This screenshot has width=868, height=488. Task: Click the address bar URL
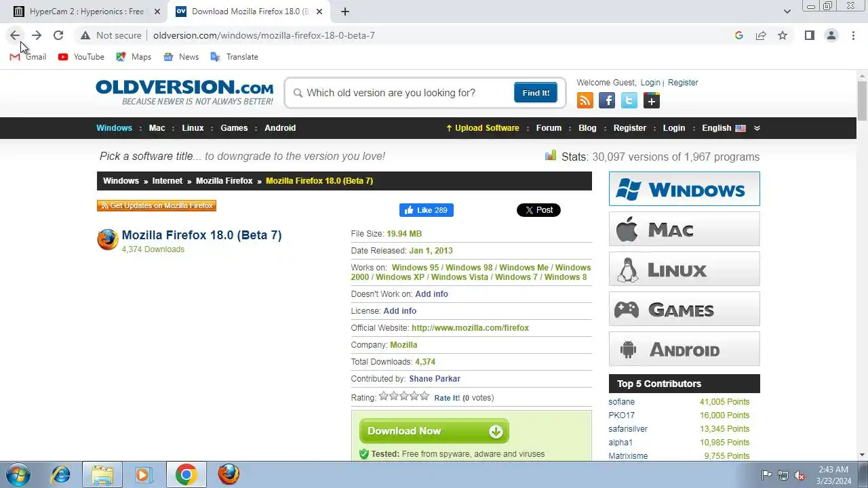tap(264, 35)
